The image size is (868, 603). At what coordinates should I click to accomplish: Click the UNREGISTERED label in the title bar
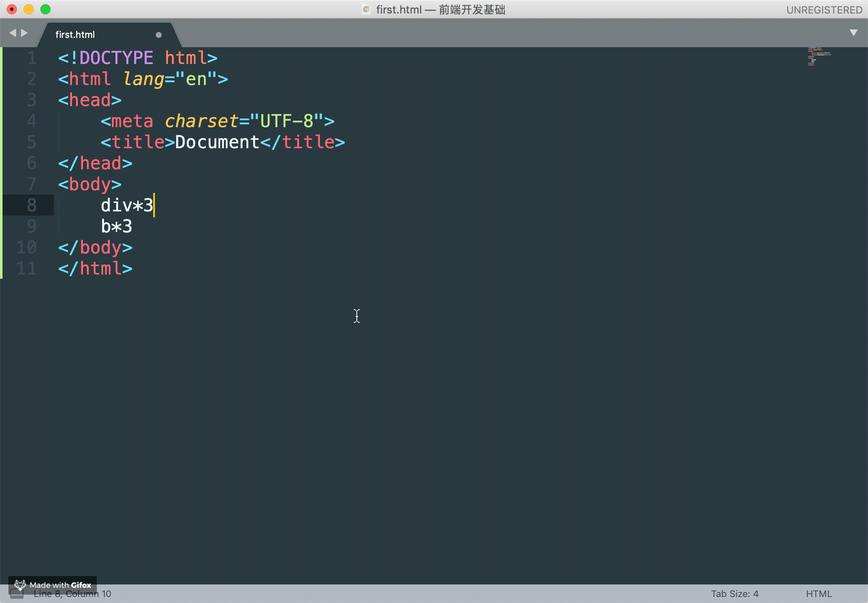tap(824, 10)
